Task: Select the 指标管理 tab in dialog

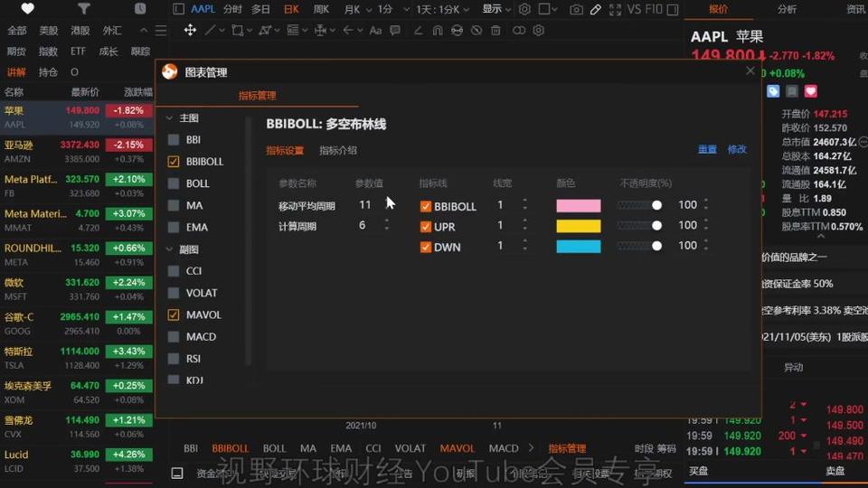Action: pos(257,96)
